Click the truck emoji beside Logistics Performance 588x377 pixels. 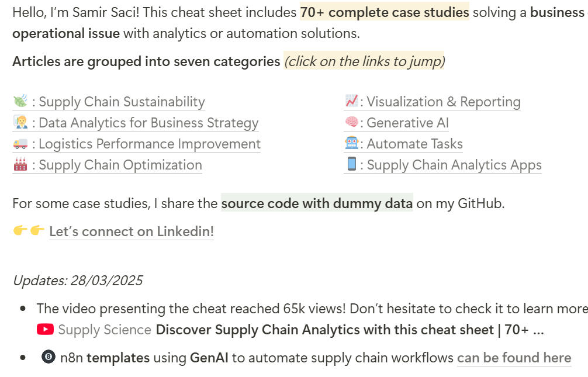pyautogui.click(x=20, y=144)
